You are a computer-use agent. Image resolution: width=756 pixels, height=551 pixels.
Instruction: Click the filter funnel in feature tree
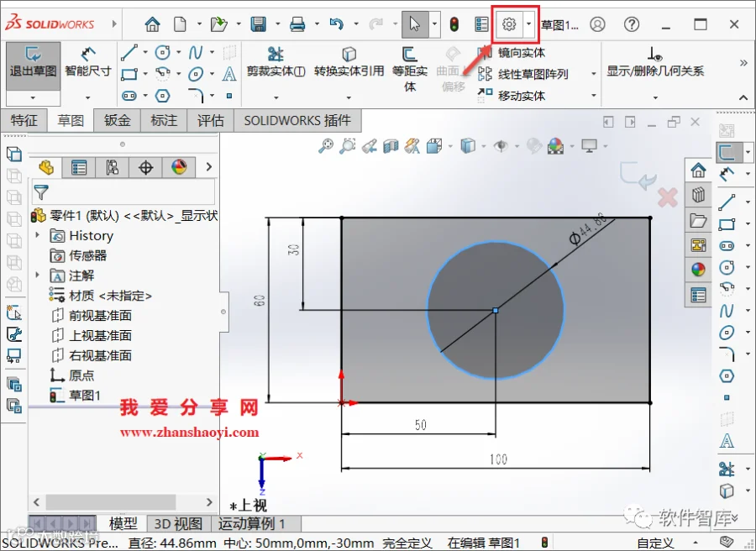pyautogui.click(x=41, y=192)
